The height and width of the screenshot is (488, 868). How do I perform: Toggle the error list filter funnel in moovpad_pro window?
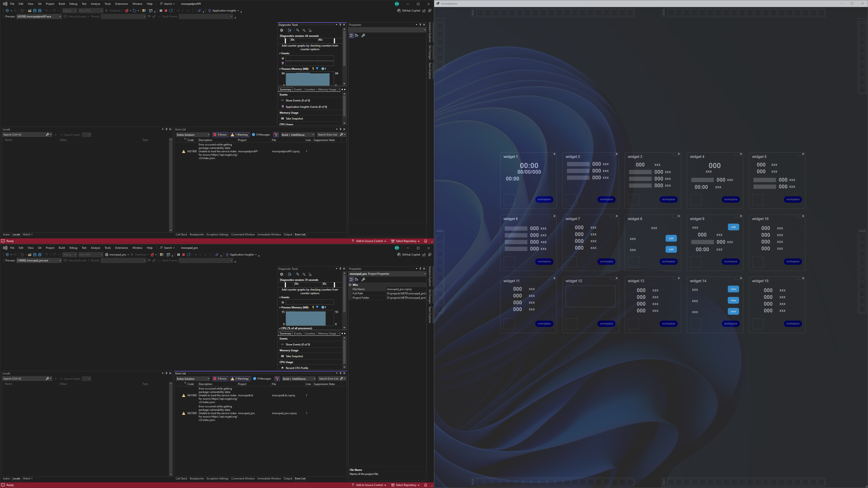coord(277,379)
